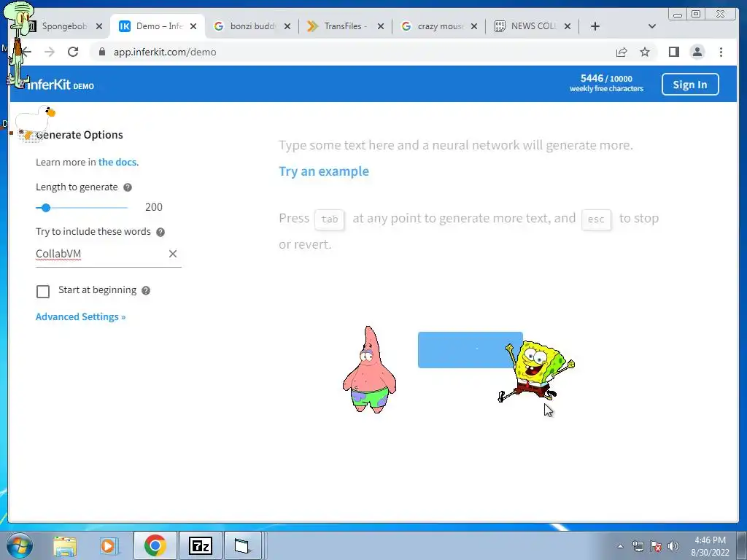Open 7-Zip from the taskbar

(x=201, y=545)
